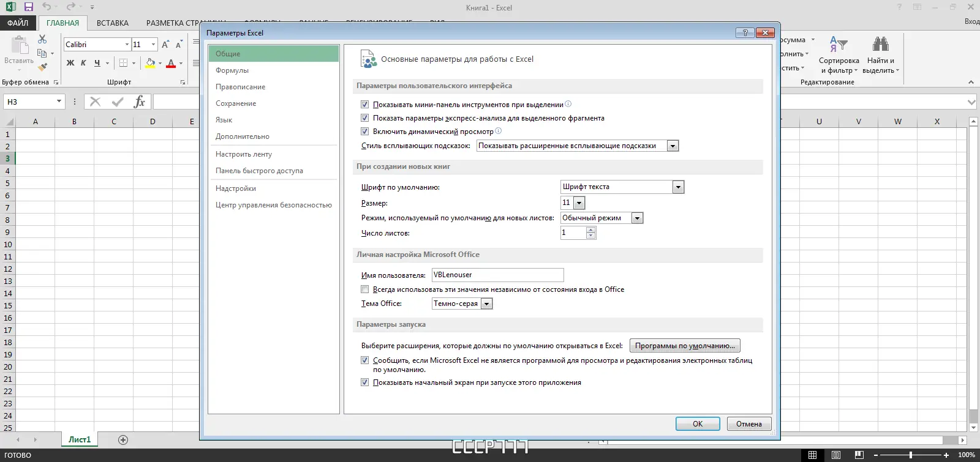
Task: Click the insert function fx icon
Action: tap(139, 102)
